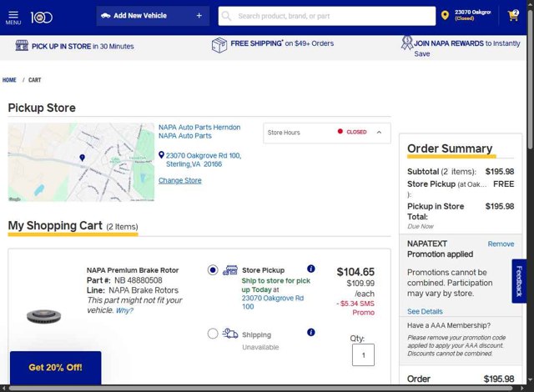This screenshot has height=392, width=534.
Task: Click the Line: NAPA Brake Rotors text
Action: click(133, 290)
